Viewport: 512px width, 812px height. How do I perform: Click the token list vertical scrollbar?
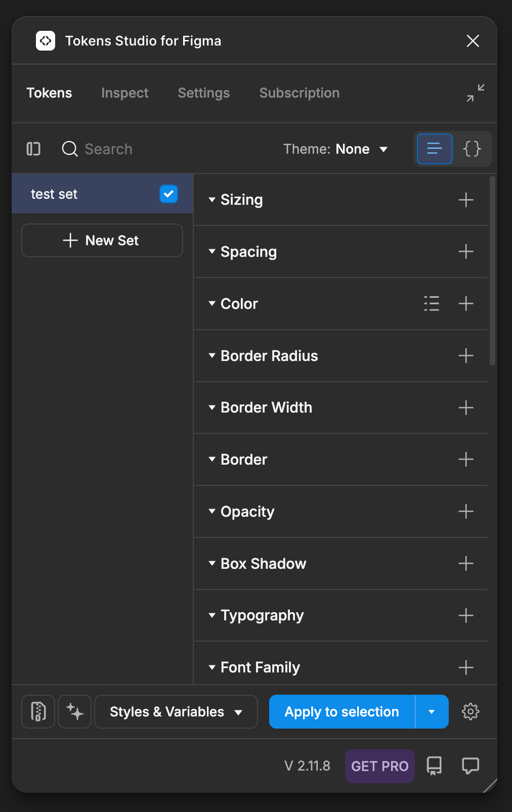pos(492,270)
